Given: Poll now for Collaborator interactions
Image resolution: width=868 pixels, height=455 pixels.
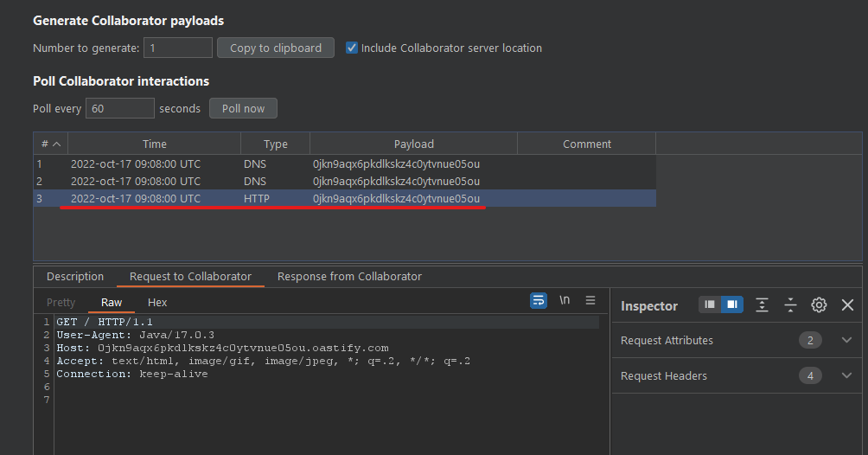Looking at the screenshot, I should pos(243,109).
